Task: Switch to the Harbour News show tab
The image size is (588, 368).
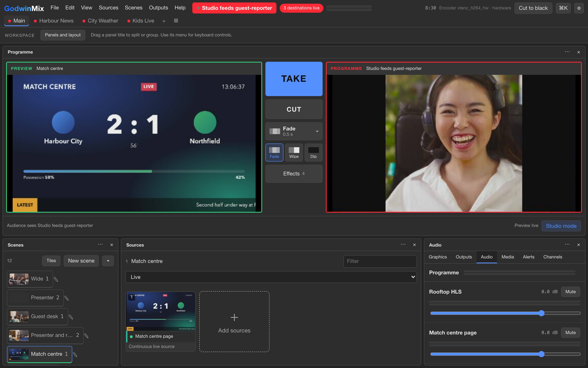Action: (x=54, y=21)
